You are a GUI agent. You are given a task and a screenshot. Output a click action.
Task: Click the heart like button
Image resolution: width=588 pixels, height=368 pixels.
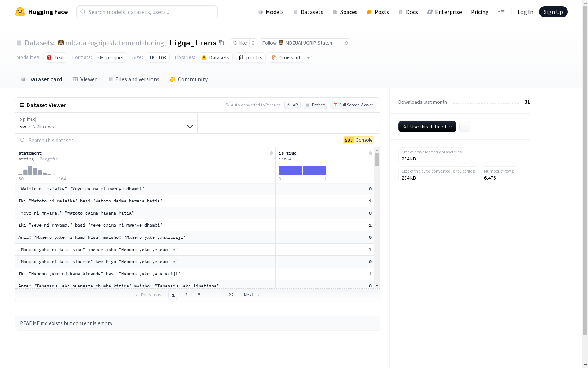(240, 43)
